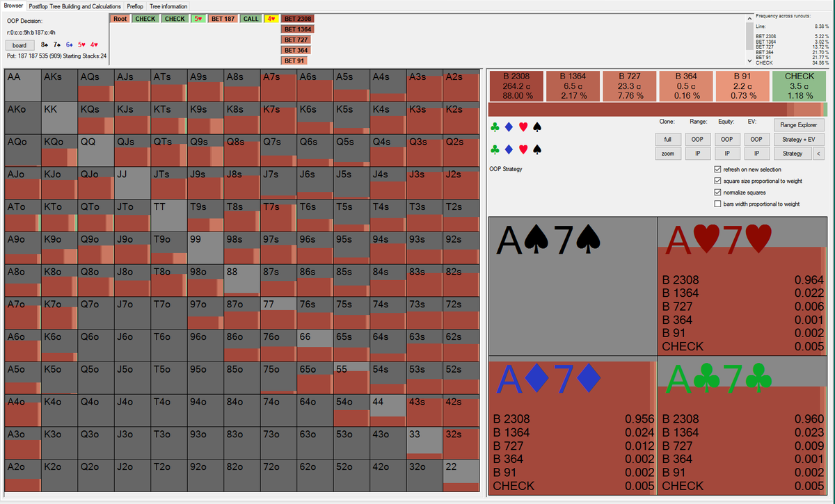
Task: Open the Range Explorer
Action: (x=799, y=125)
